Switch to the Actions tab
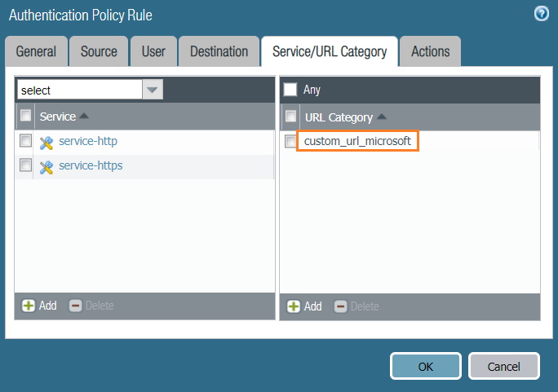The height and width of the screenshot is (392, 558). pyautogui.click(x=430, y=51)
